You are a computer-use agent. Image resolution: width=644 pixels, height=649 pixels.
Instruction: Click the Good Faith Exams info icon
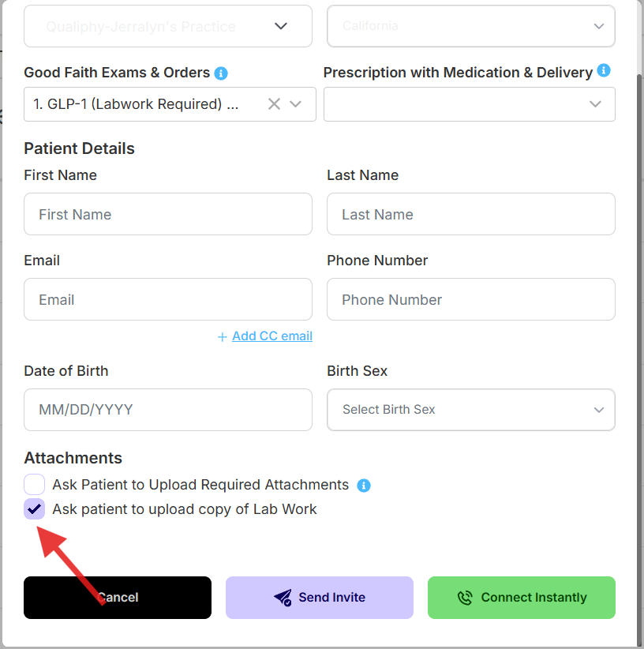221,73
